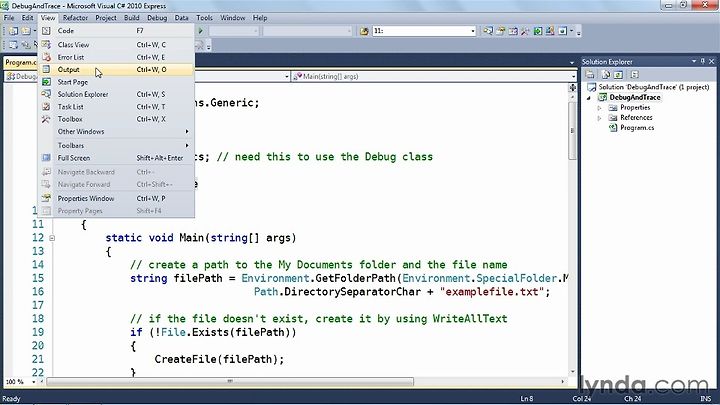Select Output in the View menu
This screenshot has width=720, height=405.
pyautogui.click(x=116, y=69)
